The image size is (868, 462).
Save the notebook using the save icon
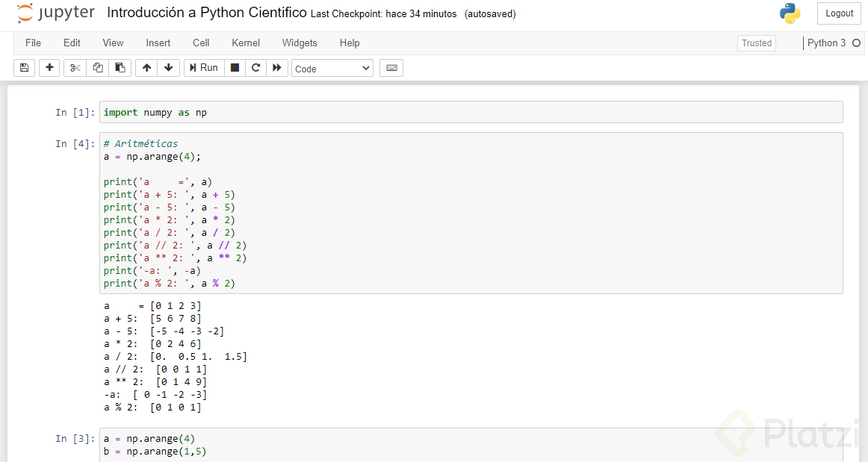coord(24,67)
